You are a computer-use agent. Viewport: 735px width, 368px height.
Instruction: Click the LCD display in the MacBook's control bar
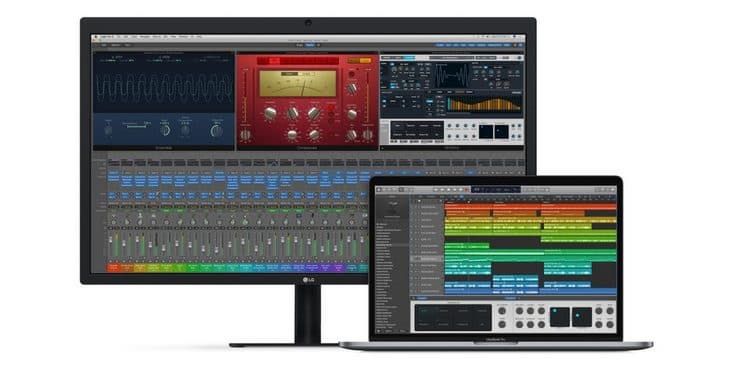(496, 189)
